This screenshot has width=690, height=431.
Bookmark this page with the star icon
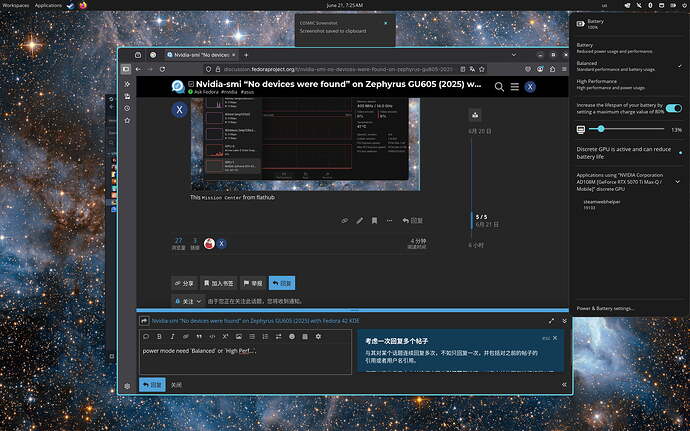(x=482, y=69)
